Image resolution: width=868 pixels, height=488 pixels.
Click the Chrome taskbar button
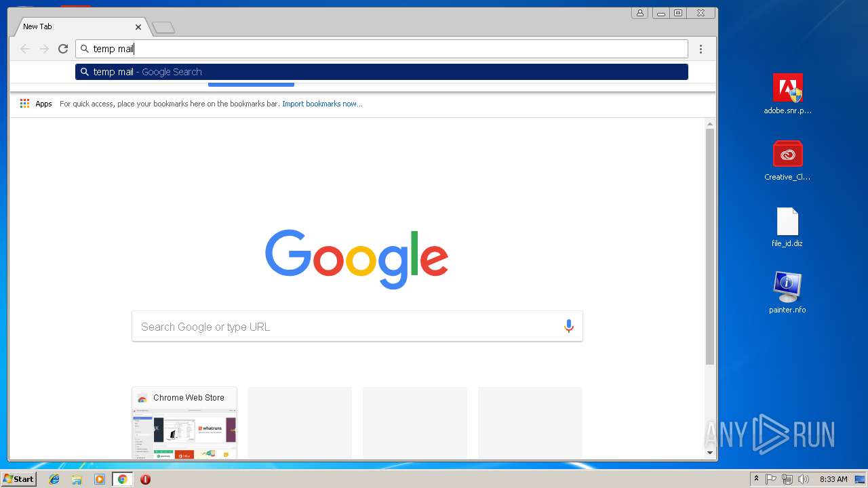(122, 479)
